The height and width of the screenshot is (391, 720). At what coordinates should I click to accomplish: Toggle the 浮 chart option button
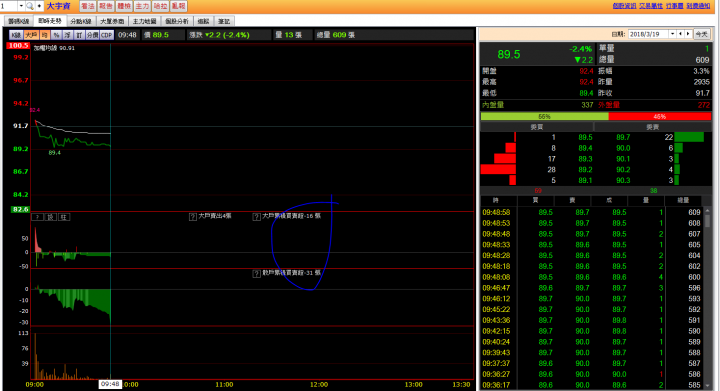point(68,35)
